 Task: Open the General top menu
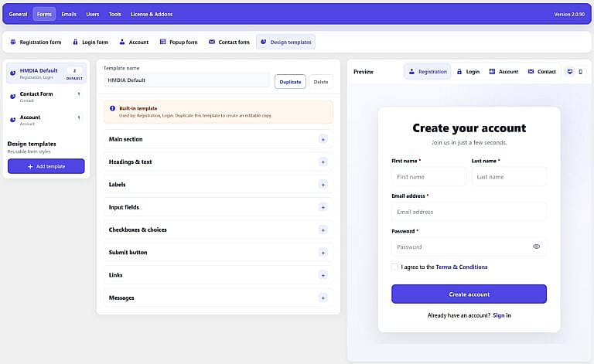click(x=19, y=14)
